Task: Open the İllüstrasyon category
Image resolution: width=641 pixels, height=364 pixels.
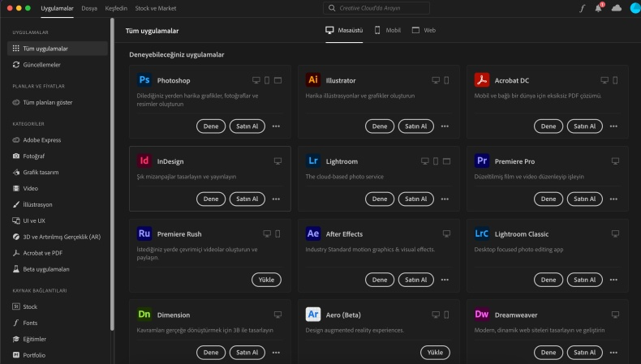Action: tap(32, 204)
